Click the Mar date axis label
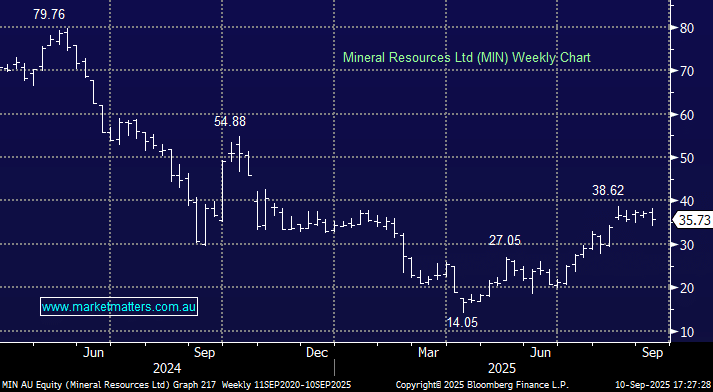 click(x=428, y=352)
